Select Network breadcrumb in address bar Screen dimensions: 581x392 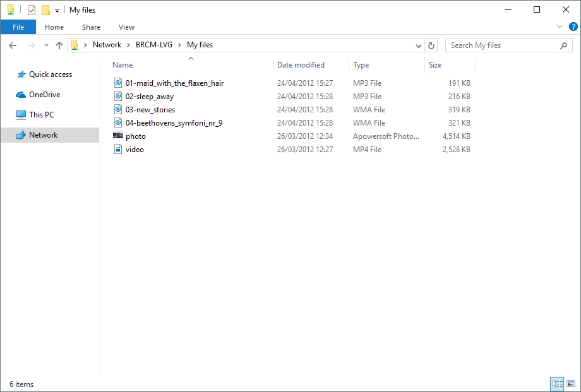107,45
